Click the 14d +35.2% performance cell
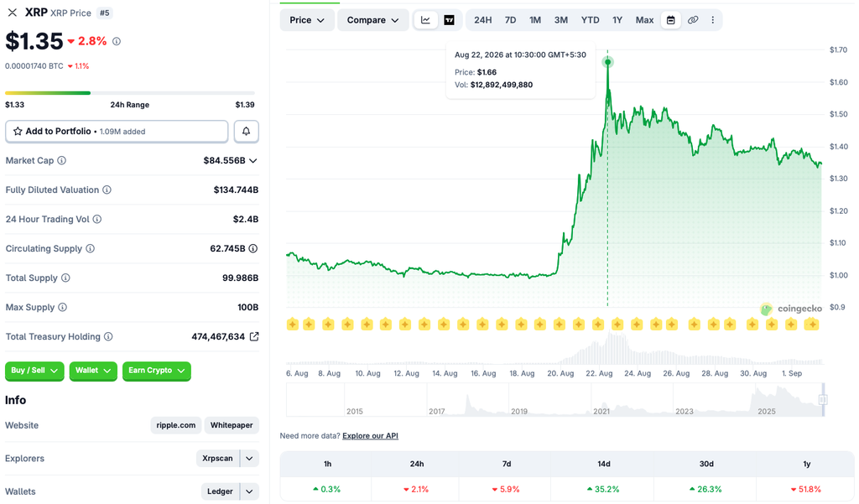Screen dimensions: 859x504 coord(603,489)
